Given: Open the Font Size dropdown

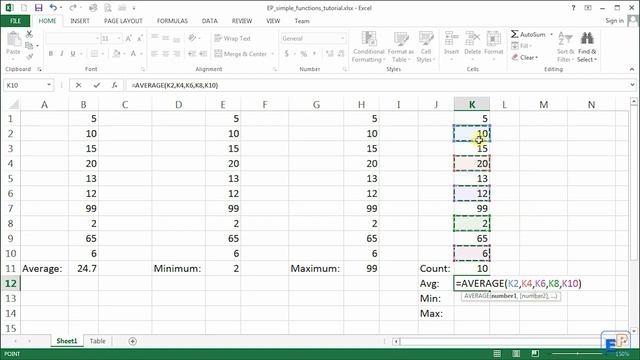Looking at the screenshot, I should [119, 38].
